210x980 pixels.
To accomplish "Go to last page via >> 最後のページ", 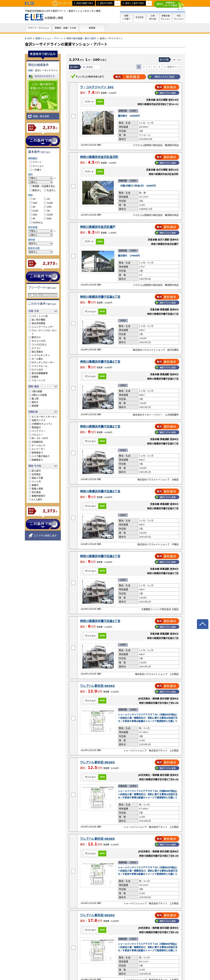I will [x=172, y=67].
